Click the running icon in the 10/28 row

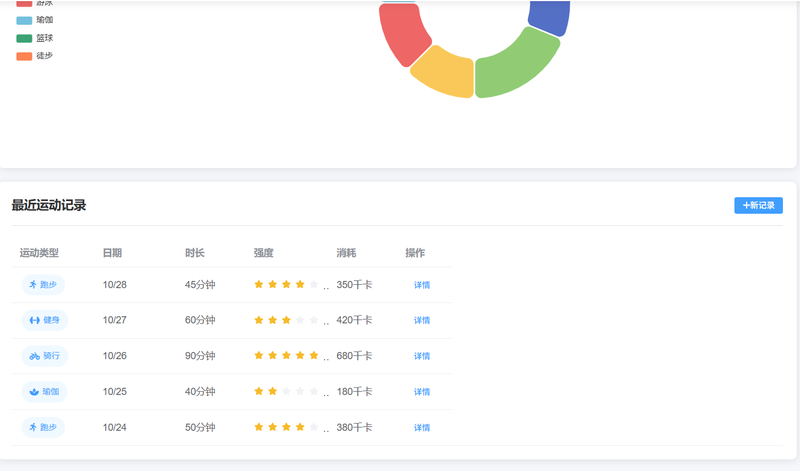(33, 285)
